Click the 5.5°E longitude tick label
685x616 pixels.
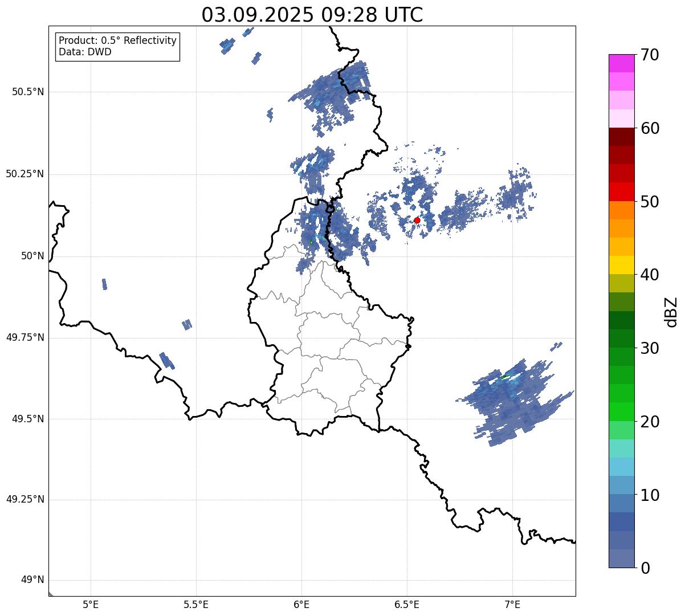(196, 605)
